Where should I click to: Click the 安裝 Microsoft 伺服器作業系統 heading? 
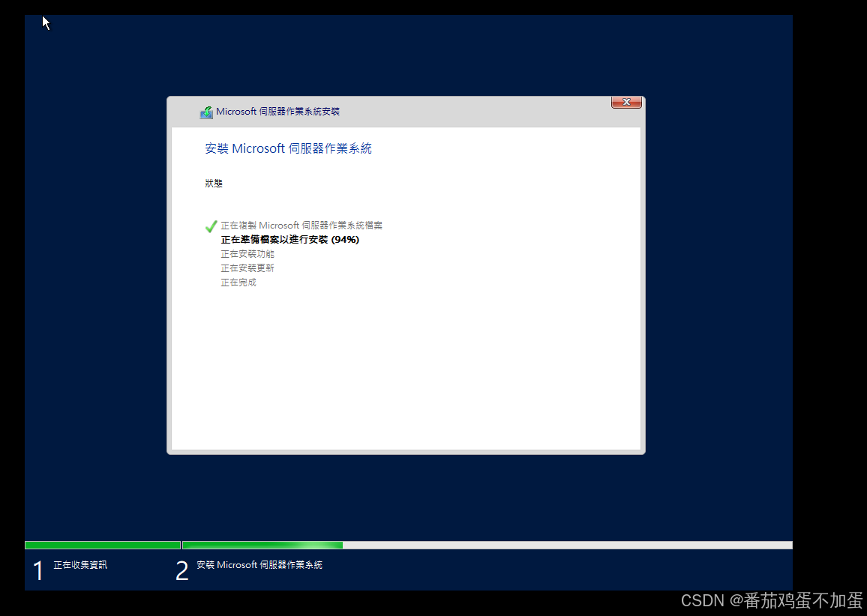tap(289, 148)
